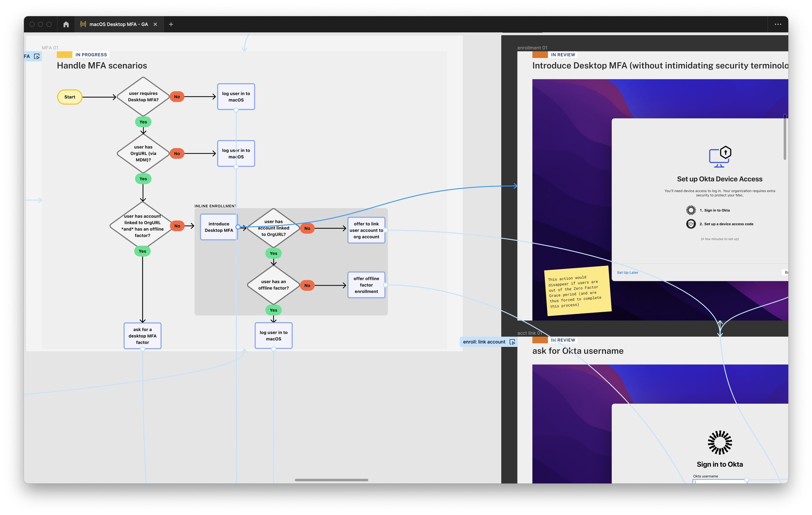
Task: Select the yellow sticky note
Action: click(577, 291)
